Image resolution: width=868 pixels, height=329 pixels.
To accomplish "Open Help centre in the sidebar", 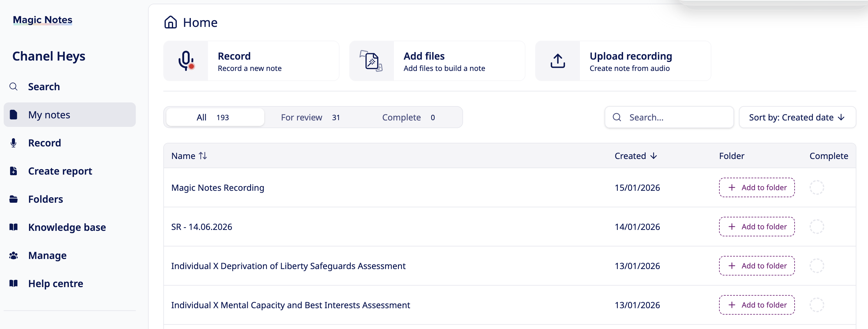I will (56, 283).
